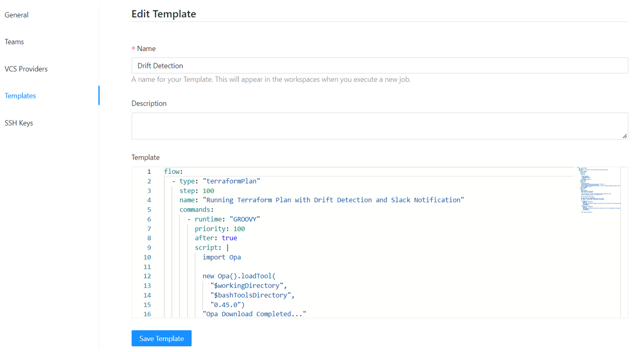This screenshot has height=352, width=644.
Task: Click the "after: true" value
Action: point(229,238)
